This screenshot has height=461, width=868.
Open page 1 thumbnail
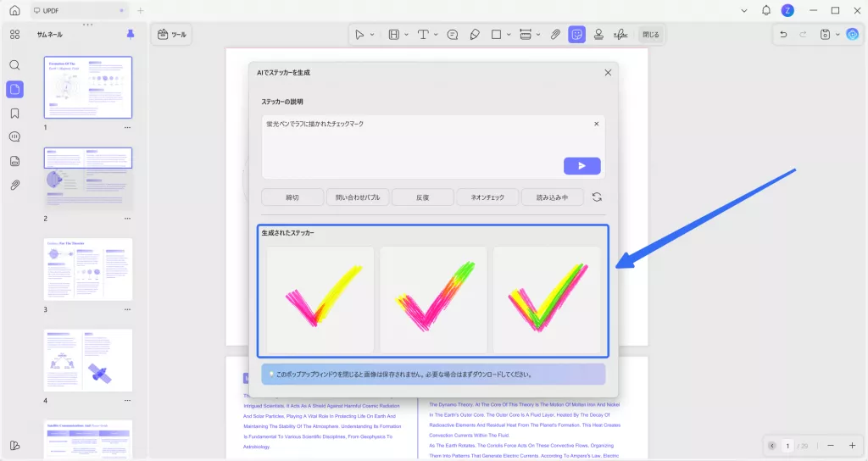[88, 87]
